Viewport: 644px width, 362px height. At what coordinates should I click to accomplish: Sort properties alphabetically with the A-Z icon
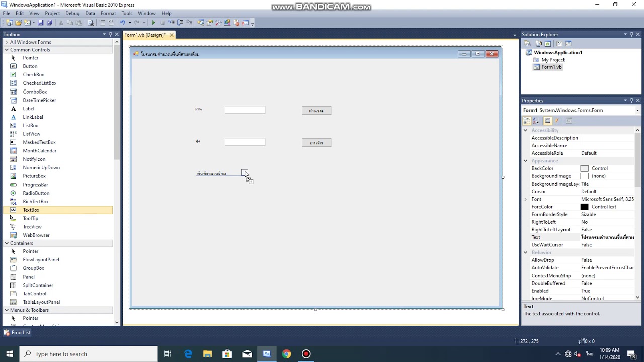click(x=536, y=121)
